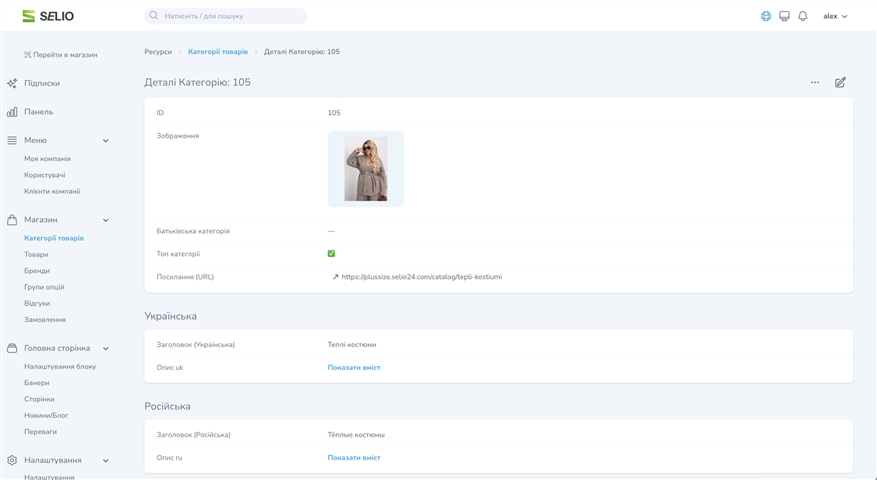The width and height of the screenshot is (877, 480).
Task: Click the Категорії товарів breadcrumb link
Action: click(218, 52)
